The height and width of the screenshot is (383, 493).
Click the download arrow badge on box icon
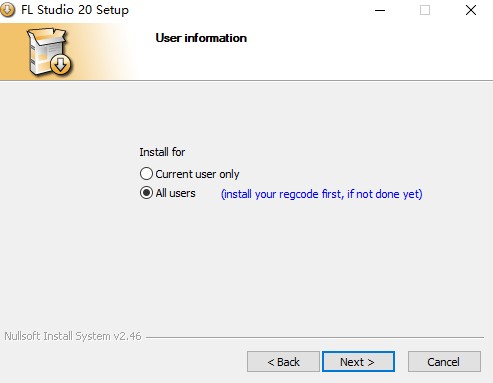click(x=61, y=64)
